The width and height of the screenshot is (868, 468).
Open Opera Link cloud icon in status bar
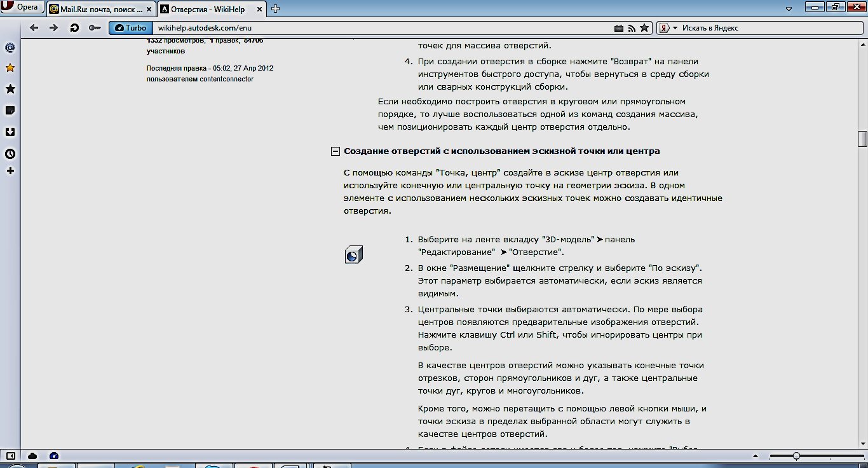32,456
